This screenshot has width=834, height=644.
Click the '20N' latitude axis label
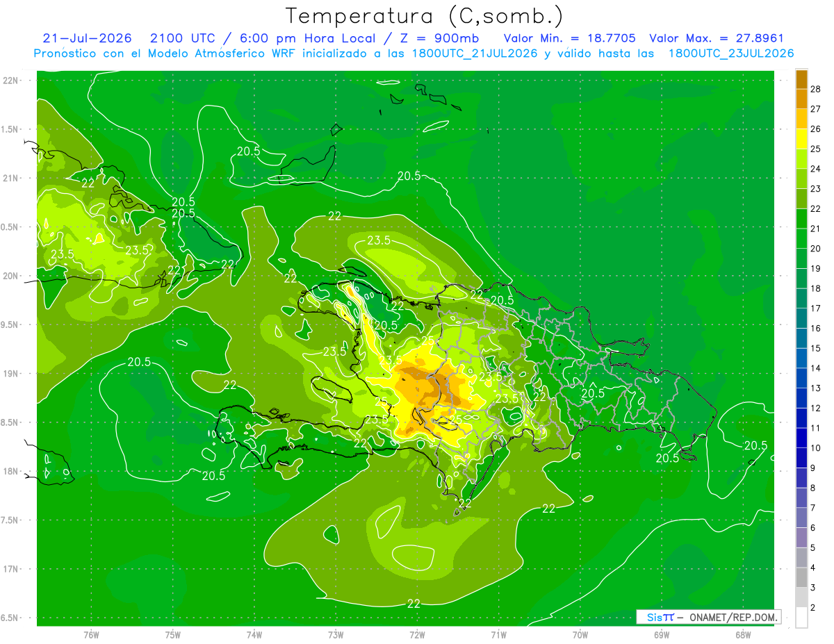[11, 276]
